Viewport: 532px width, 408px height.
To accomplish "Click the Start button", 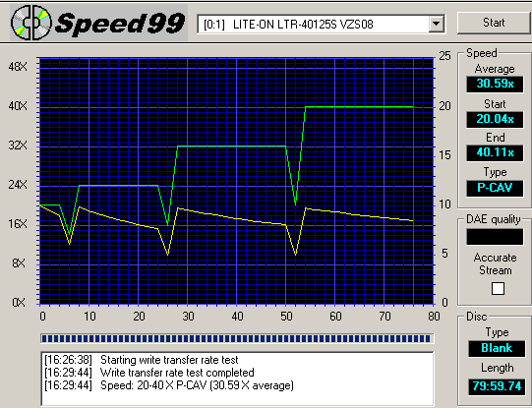I will [x=494, y=23].
